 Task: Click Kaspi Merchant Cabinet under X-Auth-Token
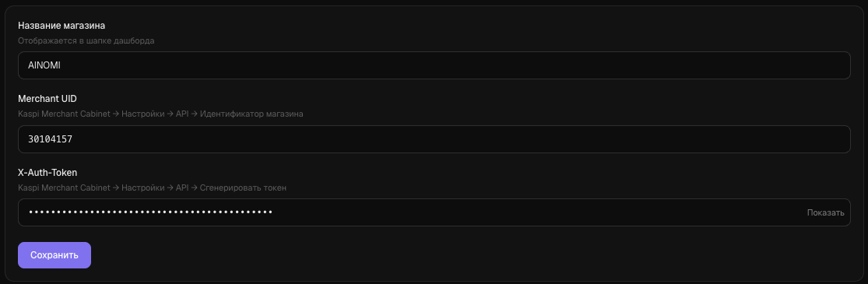point(64,188)
